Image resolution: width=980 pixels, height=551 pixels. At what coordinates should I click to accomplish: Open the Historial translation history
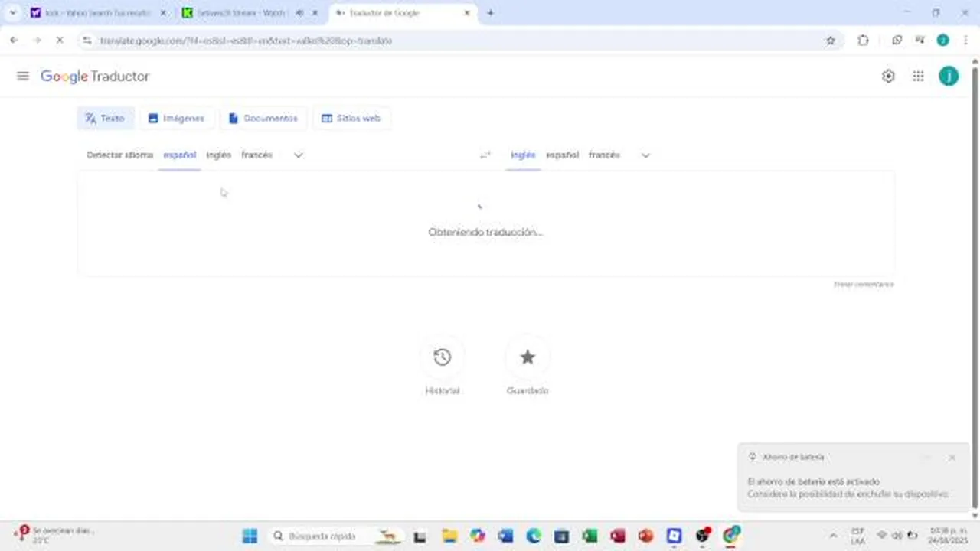tap(443, 357)
